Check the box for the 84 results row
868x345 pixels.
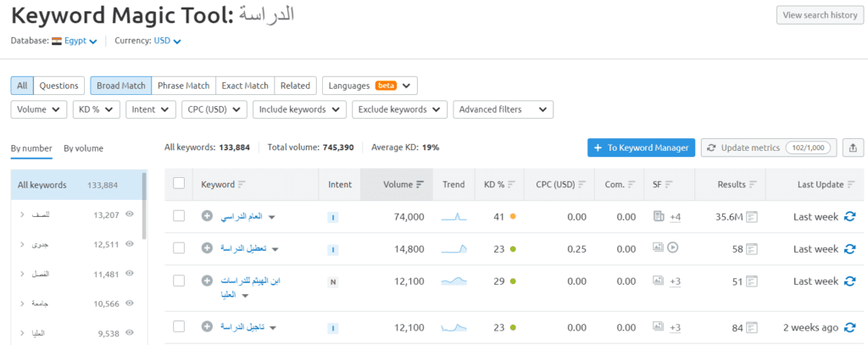click(179, 326)
